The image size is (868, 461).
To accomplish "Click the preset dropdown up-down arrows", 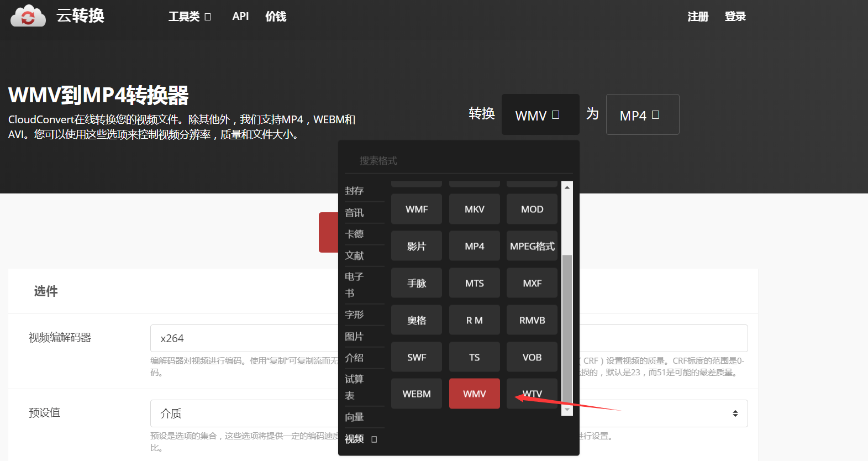I will coord(735,413).
